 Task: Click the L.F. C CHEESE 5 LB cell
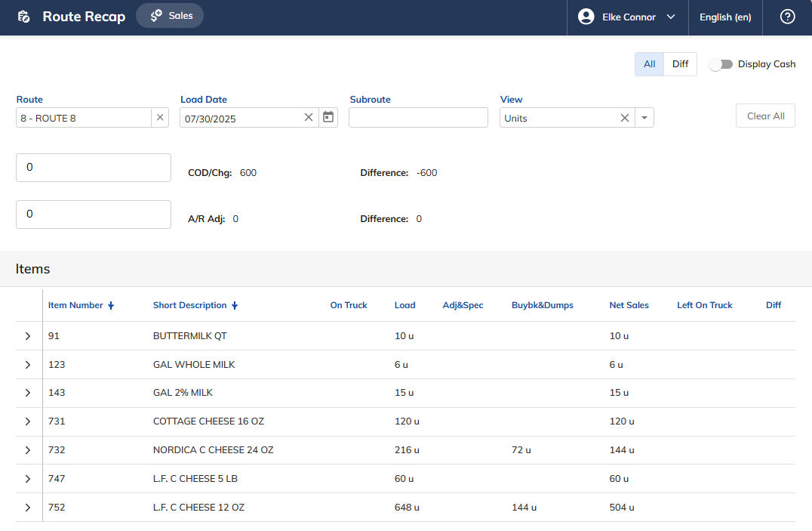[x=195, y=479]
